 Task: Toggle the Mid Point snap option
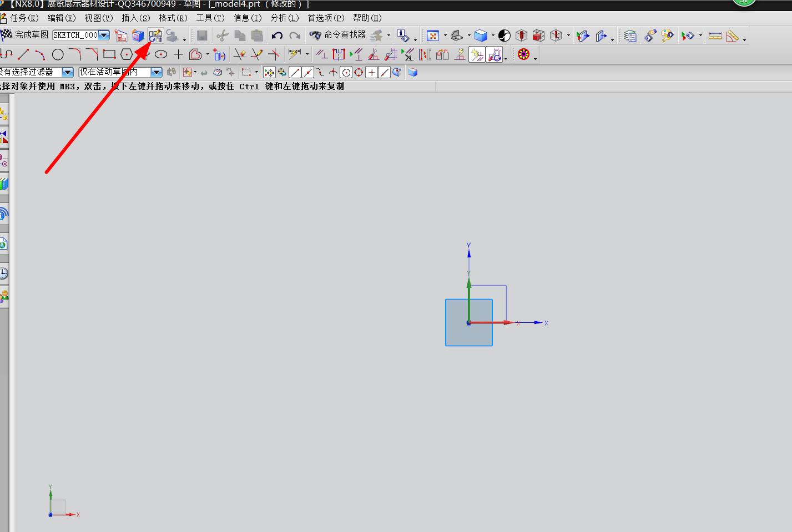(308, 72)
